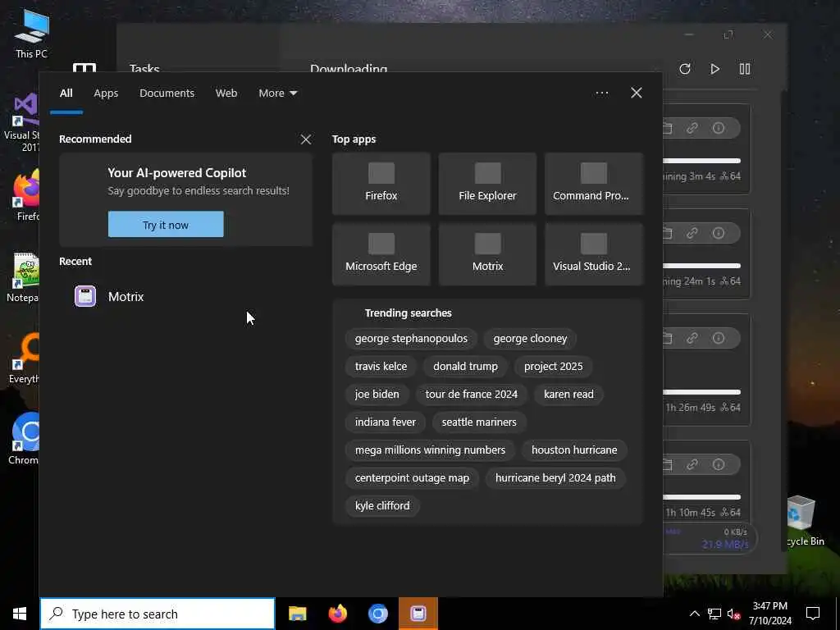The width and height of the screenshot is (840, 630).
Task: Select the houston hurricane trending chip
Action: pyautogui.click(x=573, y=450)
